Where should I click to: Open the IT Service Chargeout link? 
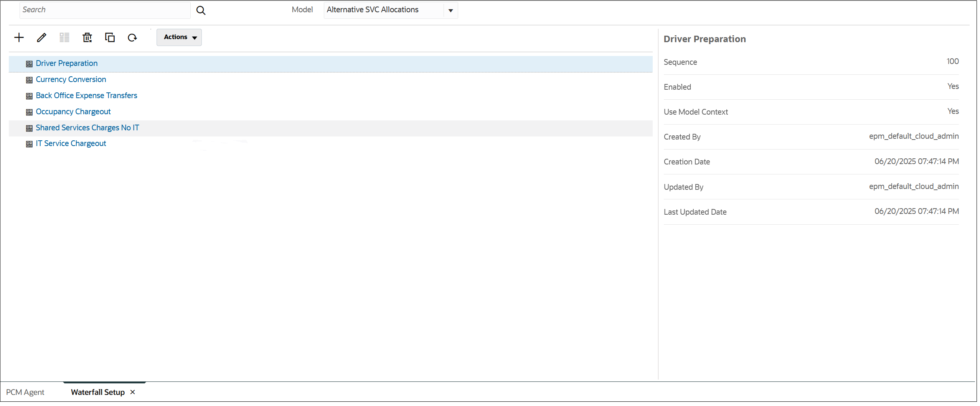71,143
